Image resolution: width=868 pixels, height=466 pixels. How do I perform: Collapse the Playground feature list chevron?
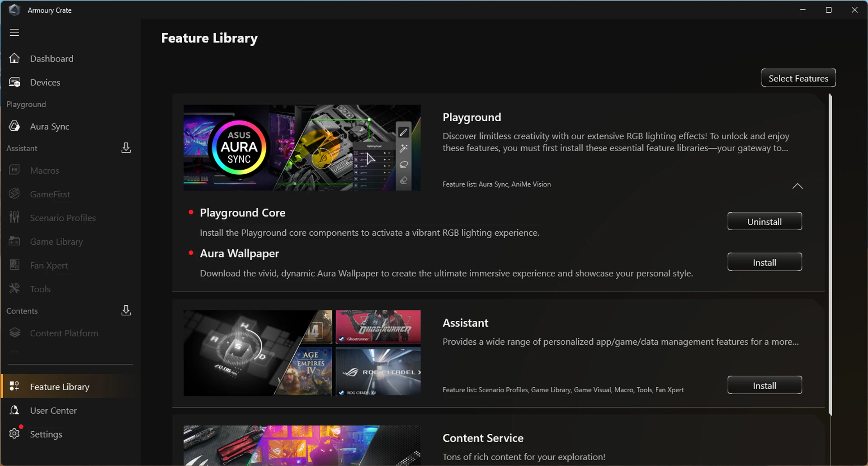pos(797,186)
